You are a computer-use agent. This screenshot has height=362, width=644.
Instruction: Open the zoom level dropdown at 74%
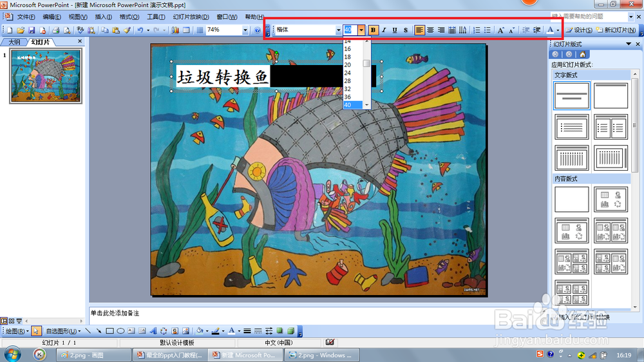coord(245,30)
